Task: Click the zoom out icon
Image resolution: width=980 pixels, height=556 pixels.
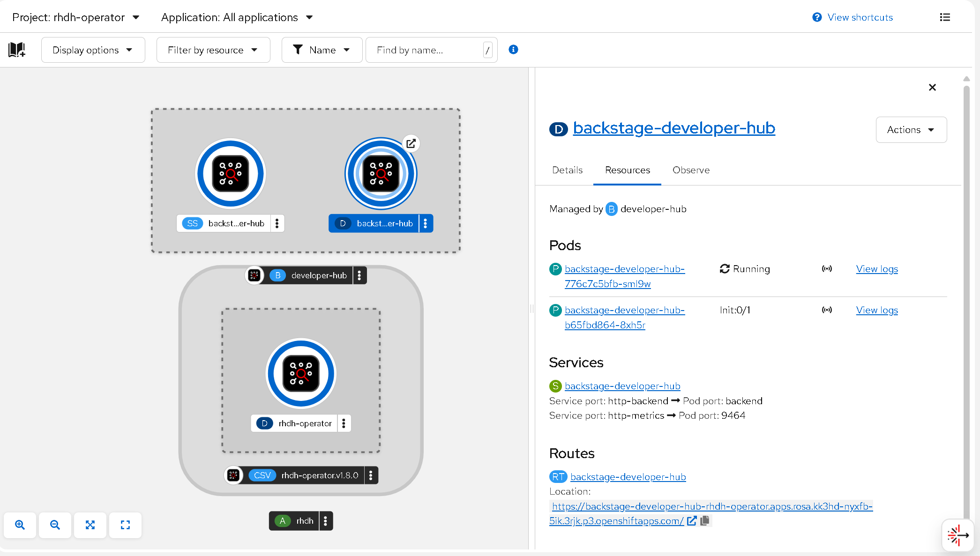Action: (55, 525)
